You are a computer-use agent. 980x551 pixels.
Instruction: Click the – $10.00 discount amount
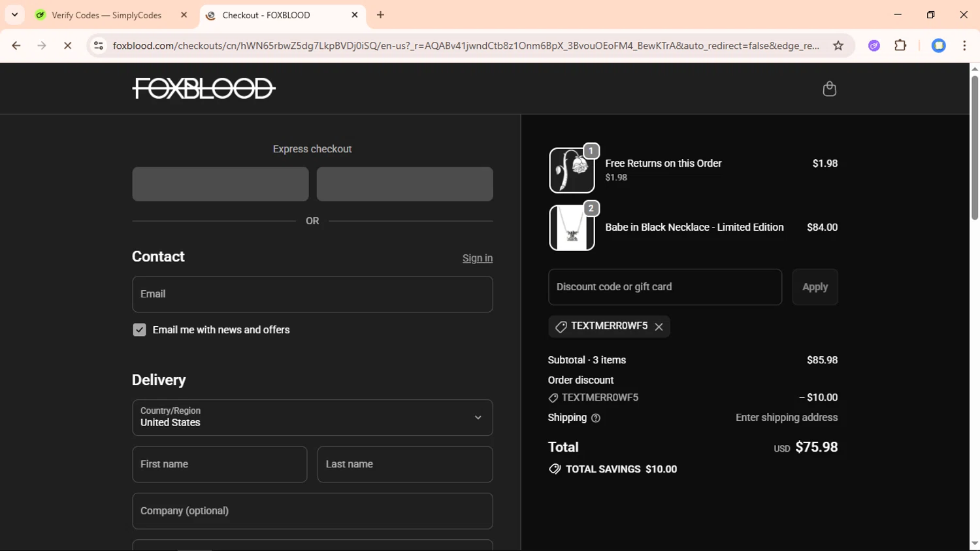[818, 397]
